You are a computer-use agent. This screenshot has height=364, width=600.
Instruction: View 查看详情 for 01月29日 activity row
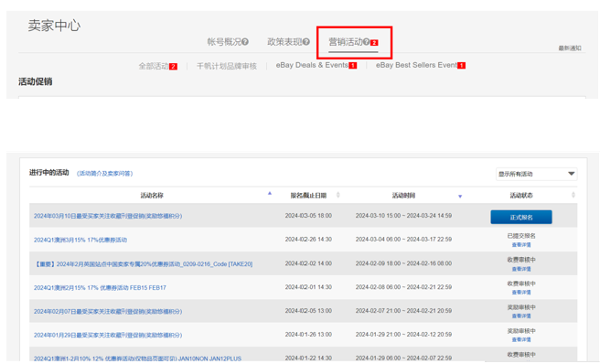(521, 340)
